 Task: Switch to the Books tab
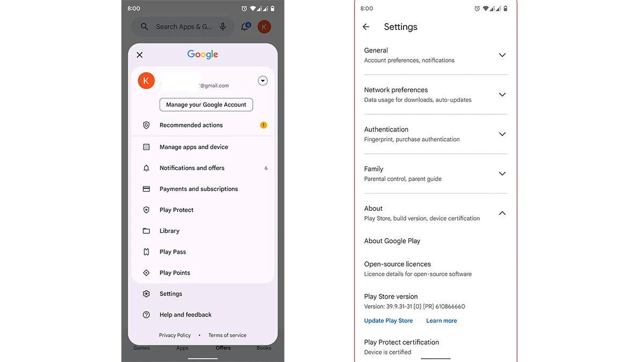[264, 348]
